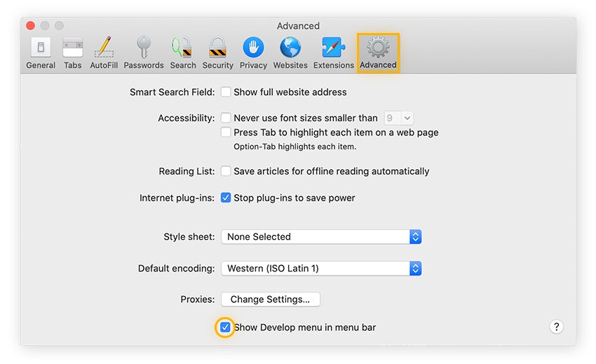
Task: Click the Default encoding label
Action: click(177, 268)
